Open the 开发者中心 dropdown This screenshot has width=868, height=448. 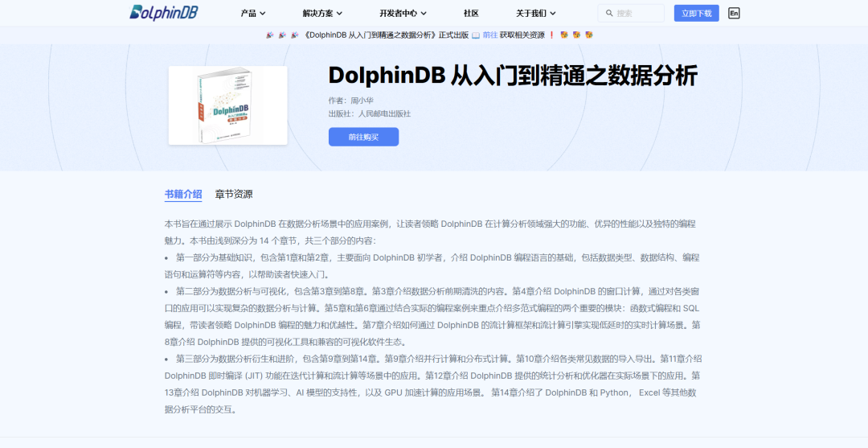coord(403,14)
